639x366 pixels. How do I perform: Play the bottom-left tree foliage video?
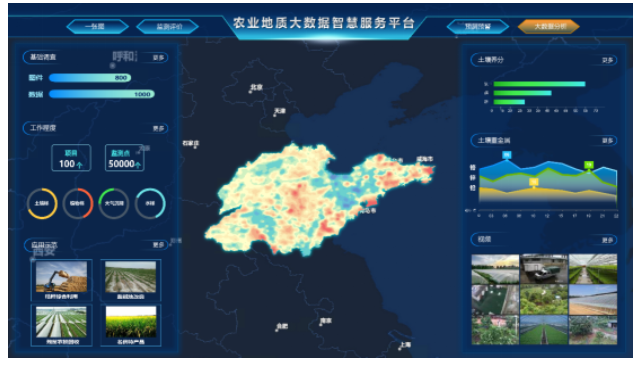coord(495,330)
